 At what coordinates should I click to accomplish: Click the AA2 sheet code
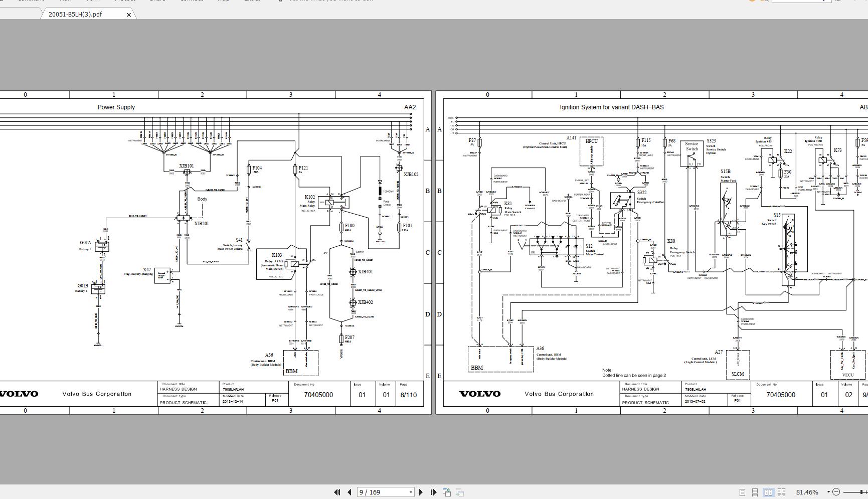410,107
